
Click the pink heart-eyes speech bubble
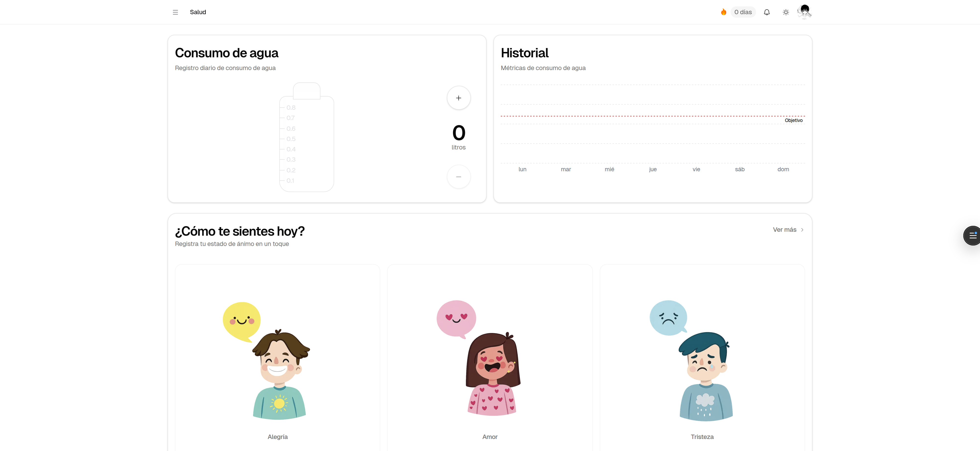(456, 319)
